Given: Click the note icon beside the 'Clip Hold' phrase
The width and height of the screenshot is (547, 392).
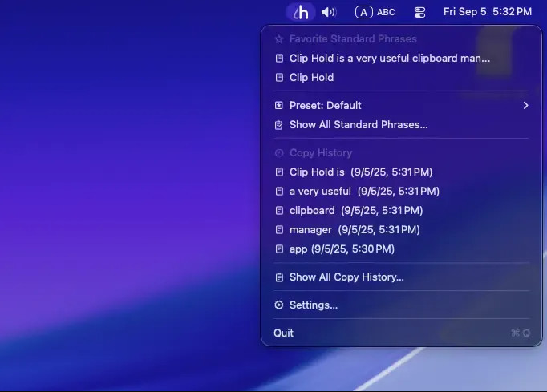Looking at the screenshot, I should click(x=279, y=78).
